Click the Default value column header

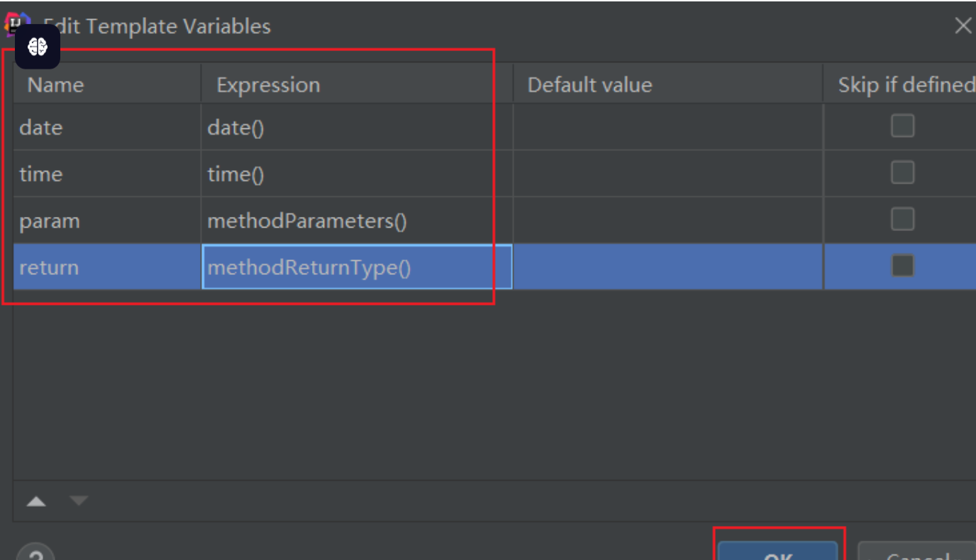(x=589, y=85)
